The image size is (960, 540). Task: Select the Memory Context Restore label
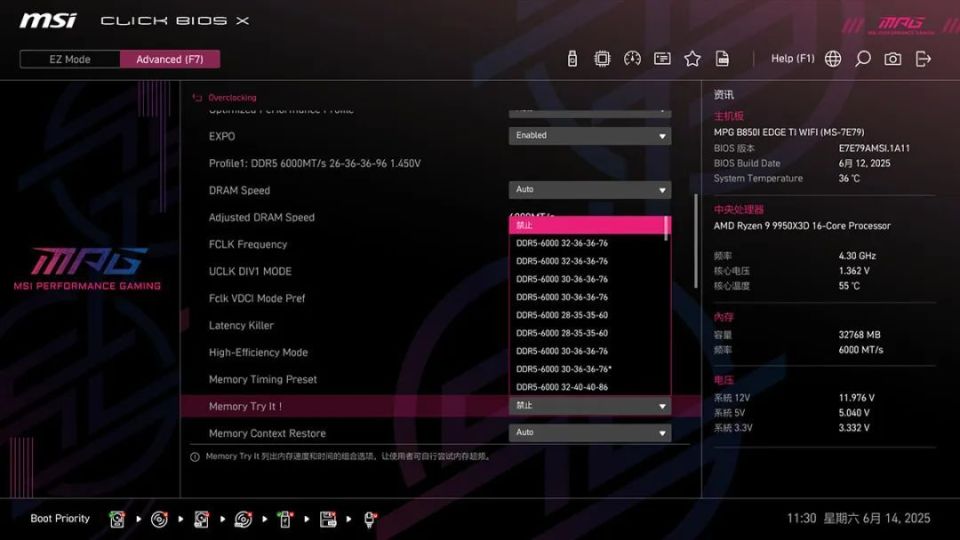point(267,433)
